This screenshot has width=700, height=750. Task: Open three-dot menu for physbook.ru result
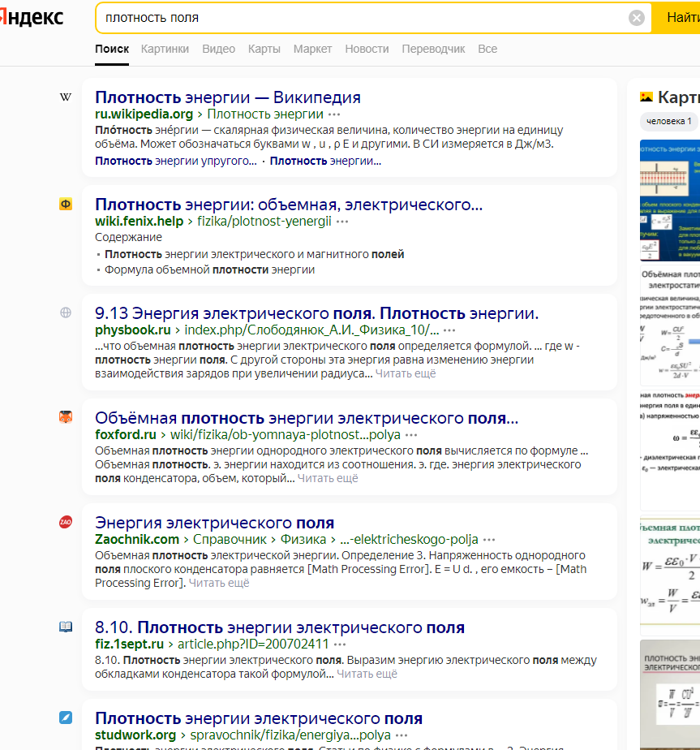449,330
